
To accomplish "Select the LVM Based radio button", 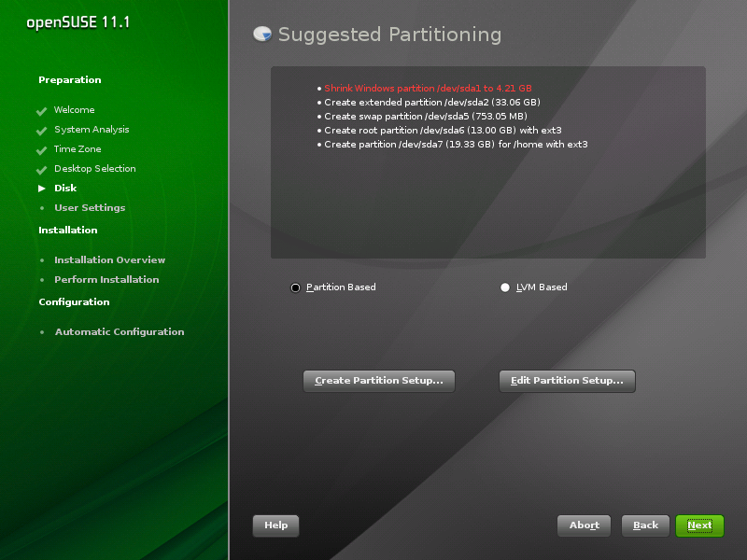I will tap(505, 287).
